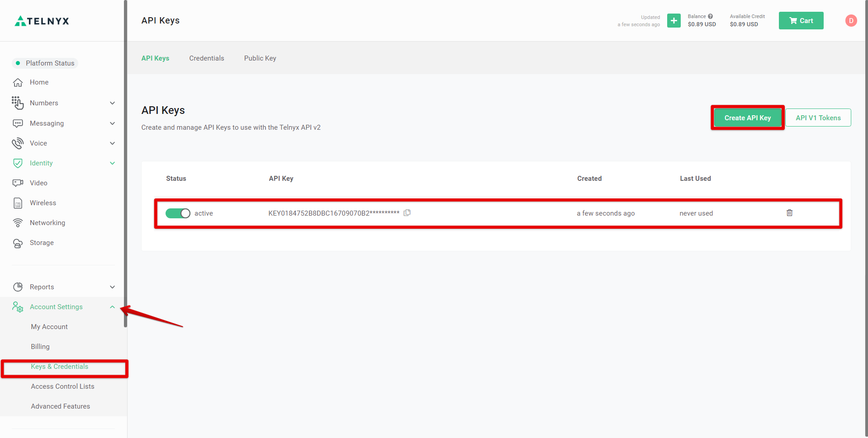Click the 'active' status label
Screen dimensions: 868x438
pos(204,213)
